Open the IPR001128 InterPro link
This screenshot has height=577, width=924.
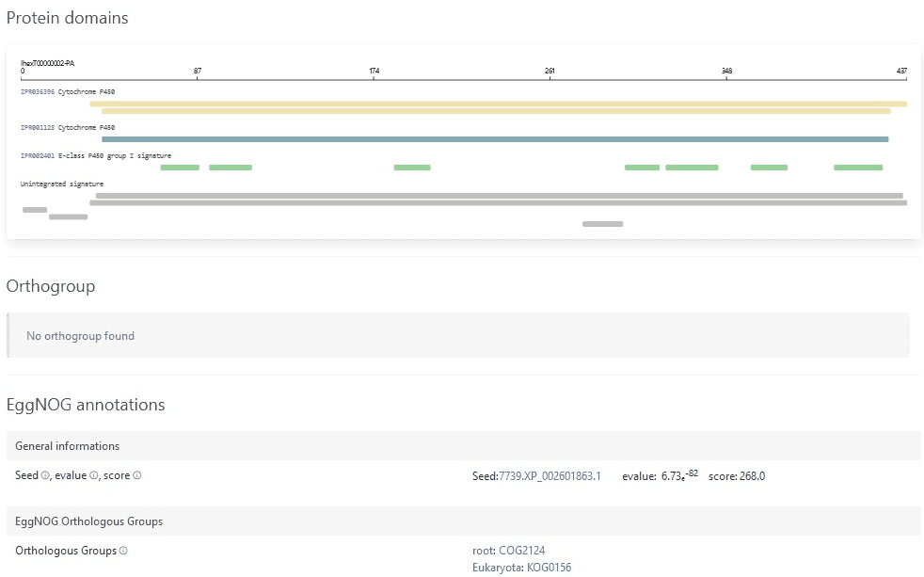tap(38, 127)
